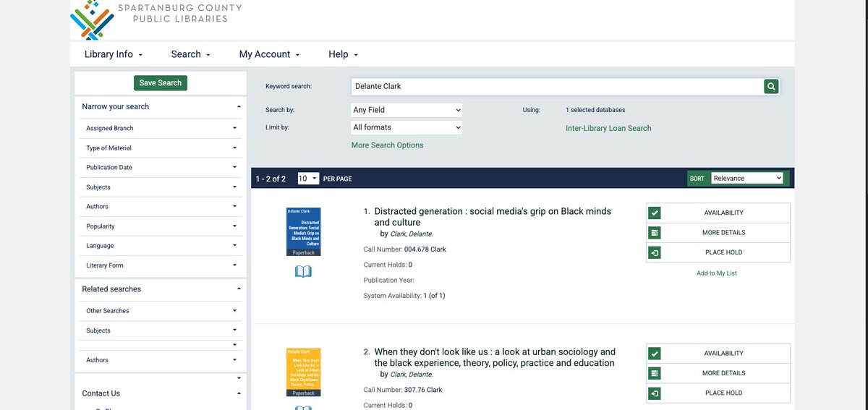Click the More Details list icon for Distracted generation
Screen dimensions: 868x410
click(654, 233)
